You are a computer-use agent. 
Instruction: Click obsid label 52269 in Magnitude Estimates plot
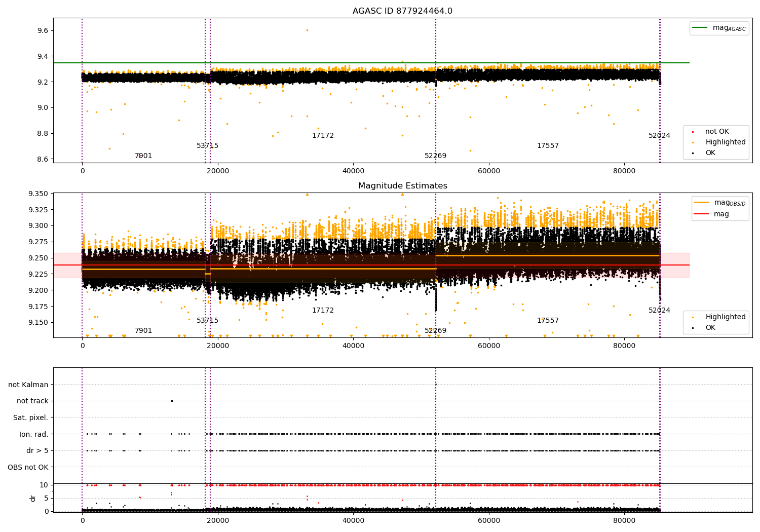tap(436, 331)
